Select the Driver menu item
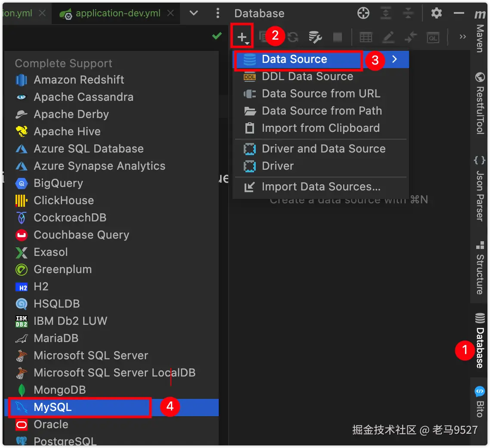This screenshot has width=490, height=448. 321,166
